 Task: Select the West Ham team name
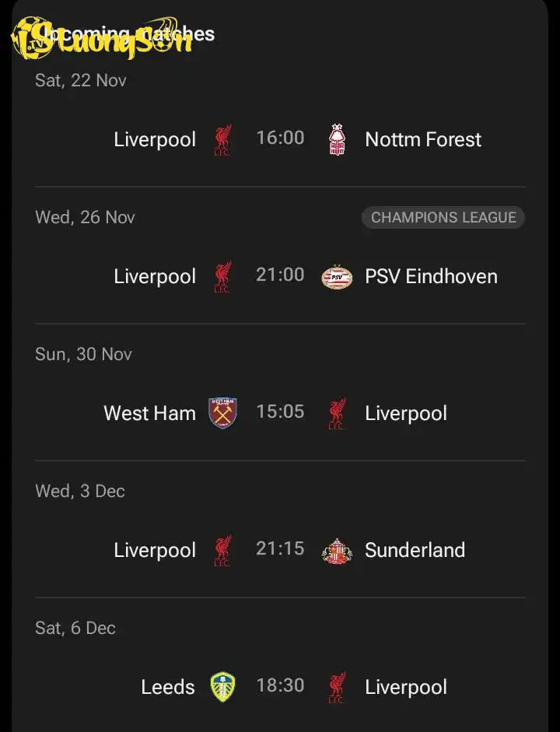[x=150, y=413]
